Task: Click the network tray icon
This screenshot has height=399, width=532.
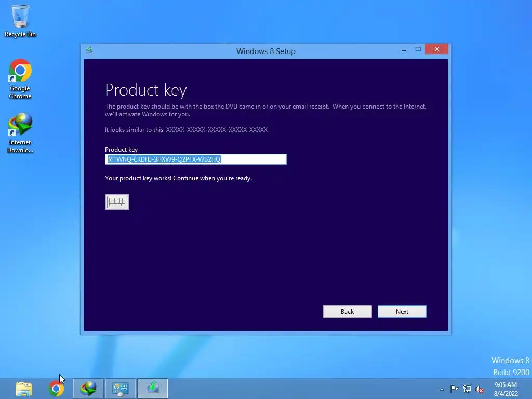Action: [467, 389]
